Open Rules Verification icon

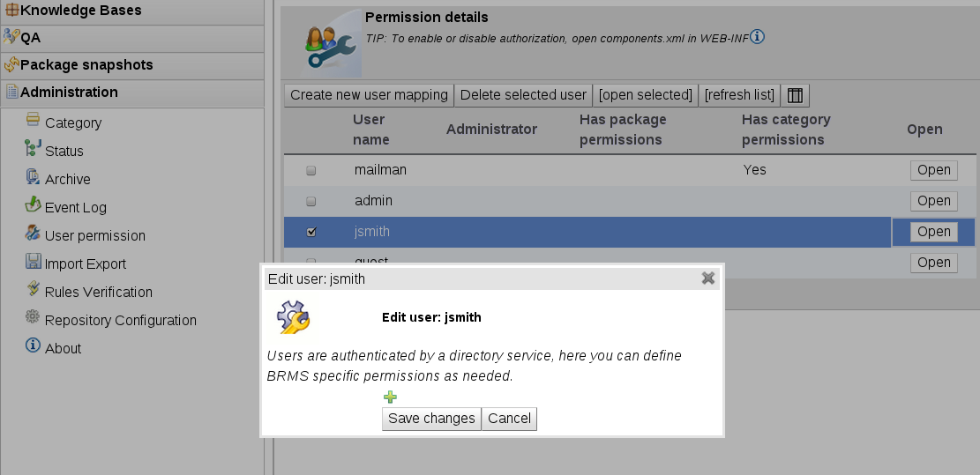[x=33, y=290]
